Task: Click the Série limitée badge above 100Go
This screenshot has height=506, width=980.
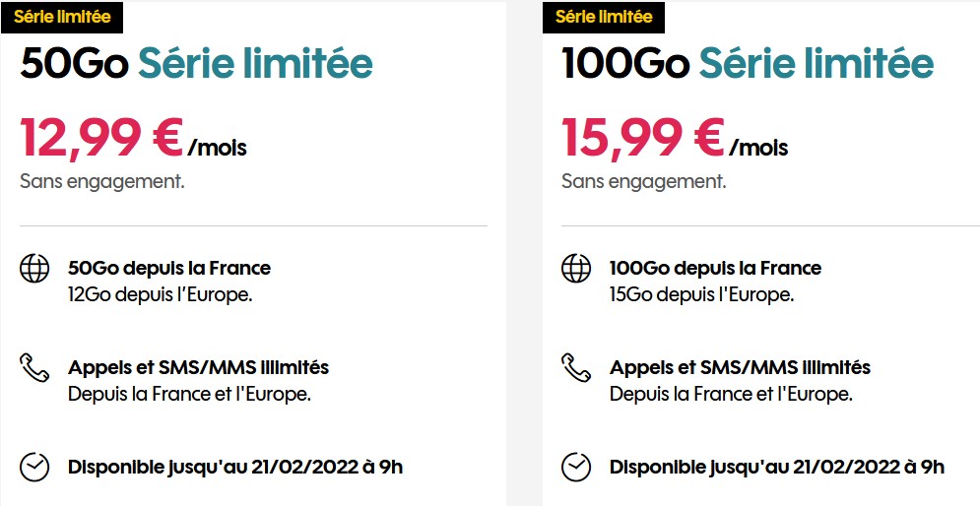Action: click(x=604, y=17)
